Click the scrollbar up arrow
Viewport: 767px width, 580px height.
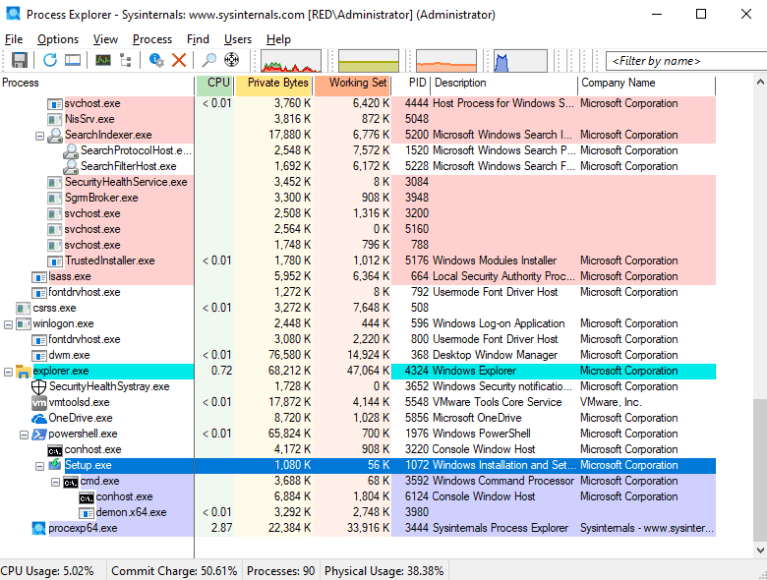[x=760, y=82]
